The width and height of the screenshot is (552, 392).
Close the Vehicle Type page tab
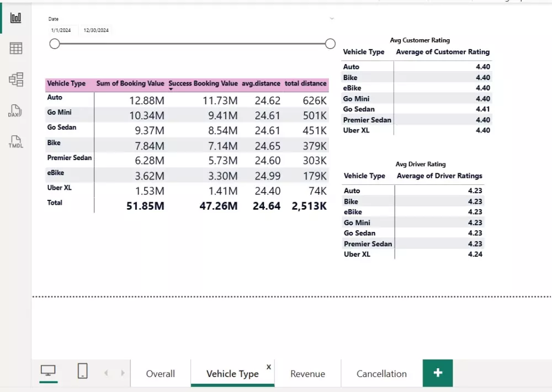click(x=269, y=367)
